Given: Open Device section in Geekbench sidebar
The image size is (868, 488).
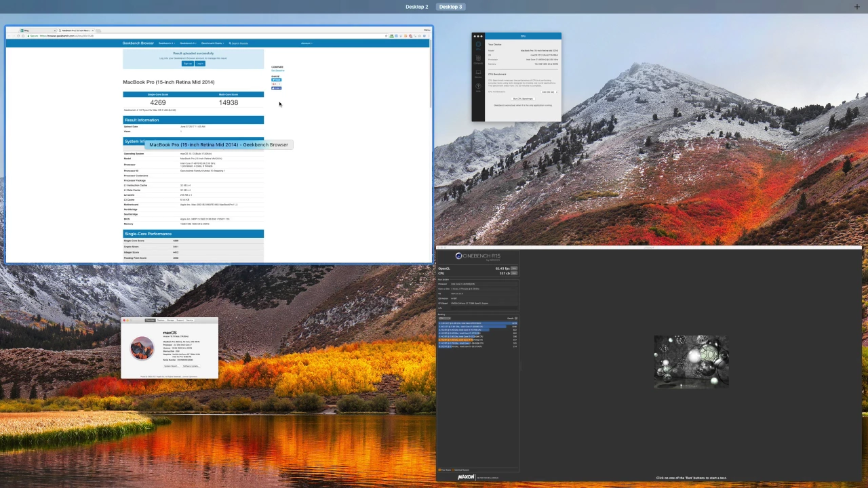Looking at the screenshot, I should point(478,74).
